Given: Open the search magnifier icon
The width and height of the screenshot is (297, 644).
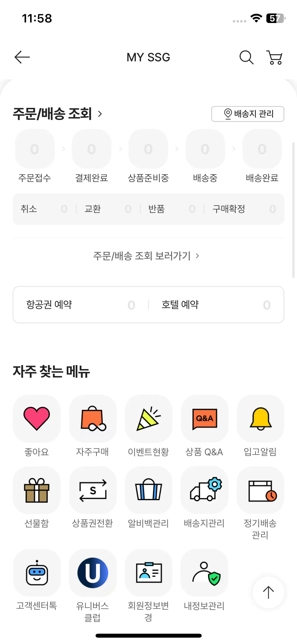Looking at the screenshot, I should pyautogui.click(x=246, y=57).
